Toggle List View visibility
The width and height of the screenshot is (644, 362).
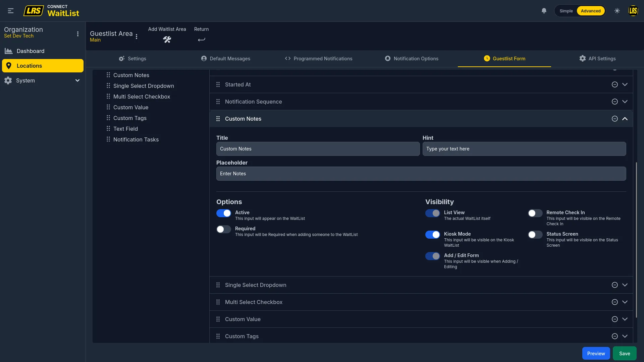point(433,213)
